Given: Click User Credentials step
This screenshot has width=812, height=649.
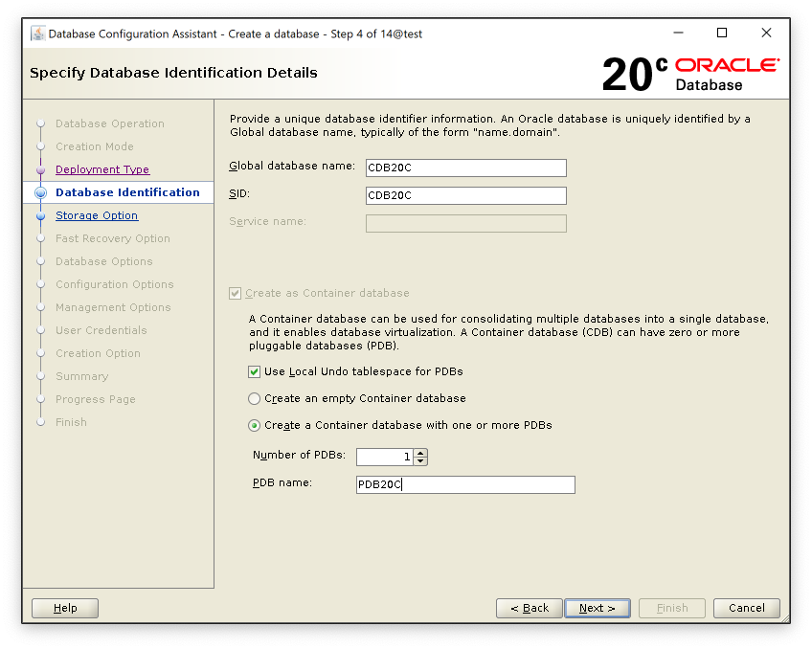Looking at the screenshot, I should 101,330.
